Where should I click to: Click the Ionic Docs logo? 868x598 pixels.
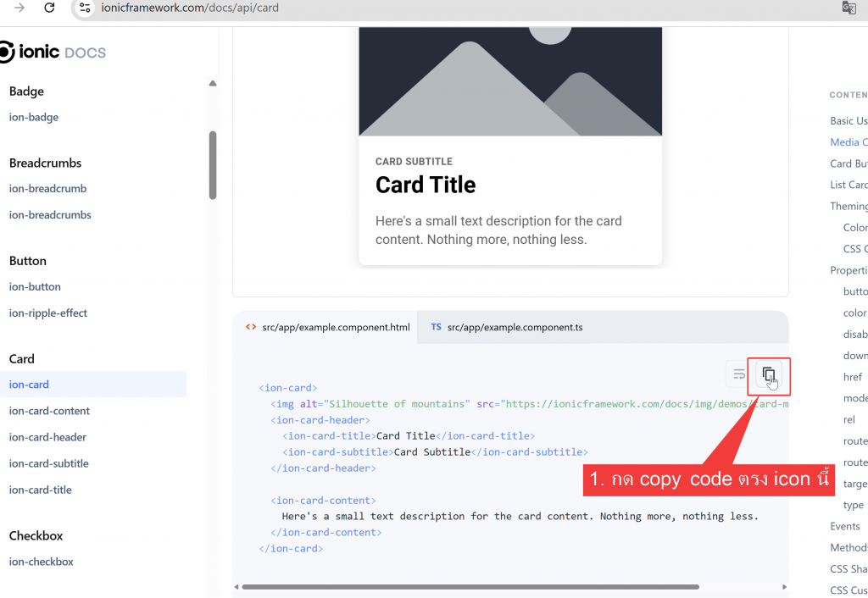[x=53, y=52]
